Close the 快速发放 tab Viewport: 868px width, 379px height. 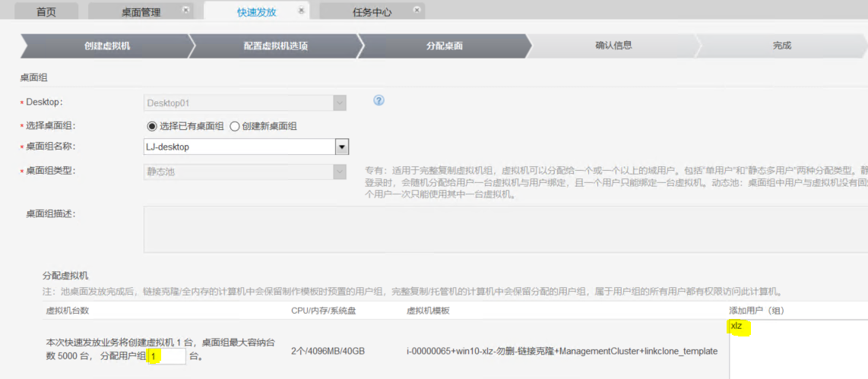point(300,10)
